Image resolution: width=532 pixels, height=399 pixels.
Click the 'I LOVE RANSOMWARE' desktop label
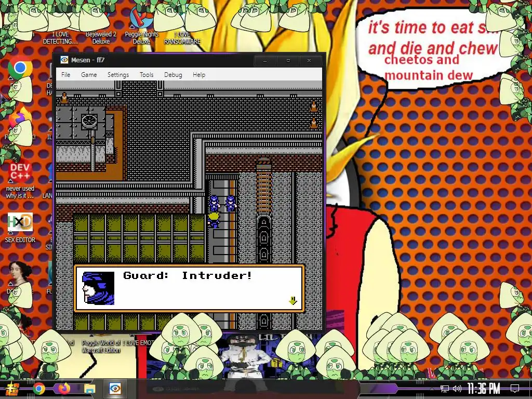[x=182, y=37]
